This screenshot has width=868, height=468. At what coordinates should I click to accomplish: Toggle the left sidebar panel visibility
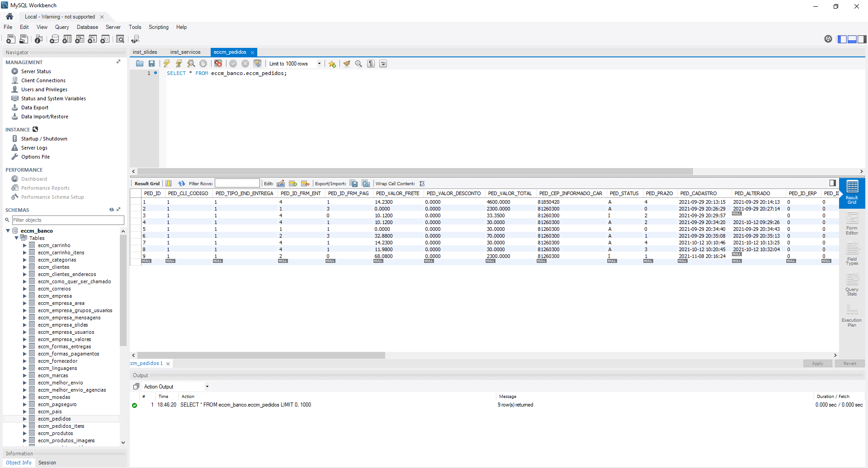click(842, 39)
